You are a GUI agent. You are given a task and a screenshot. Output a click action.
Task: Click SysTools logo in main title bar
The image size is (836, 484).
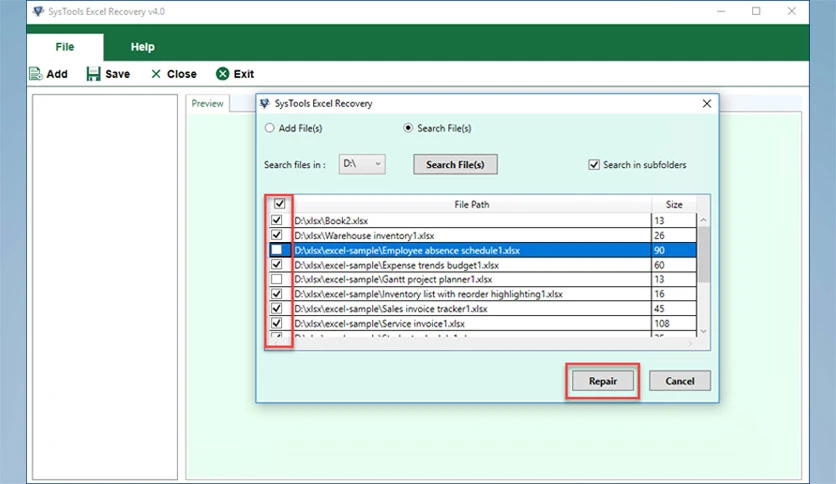(38, 11)
